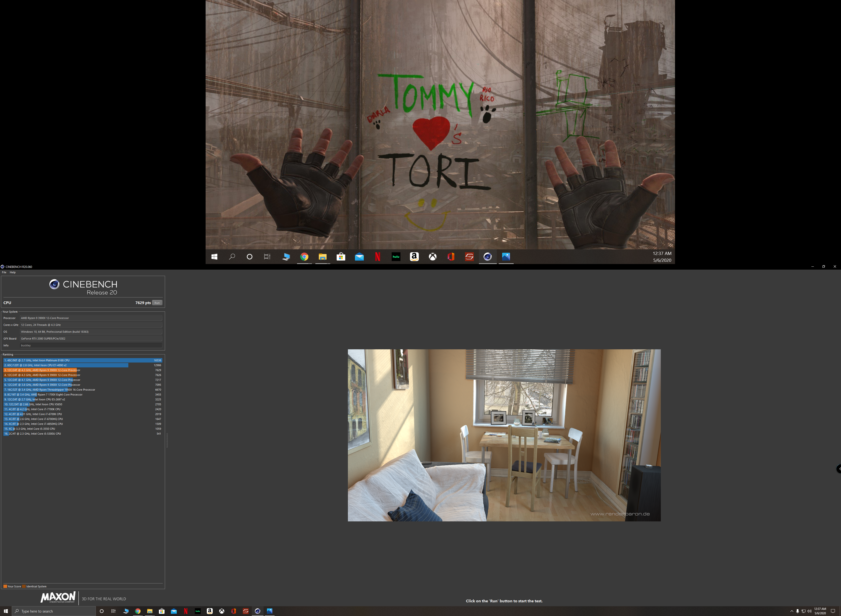Open Start menu on the bottom taskbar
The width and height of the screenshot is (841, 616).
[x=6, y=611]
